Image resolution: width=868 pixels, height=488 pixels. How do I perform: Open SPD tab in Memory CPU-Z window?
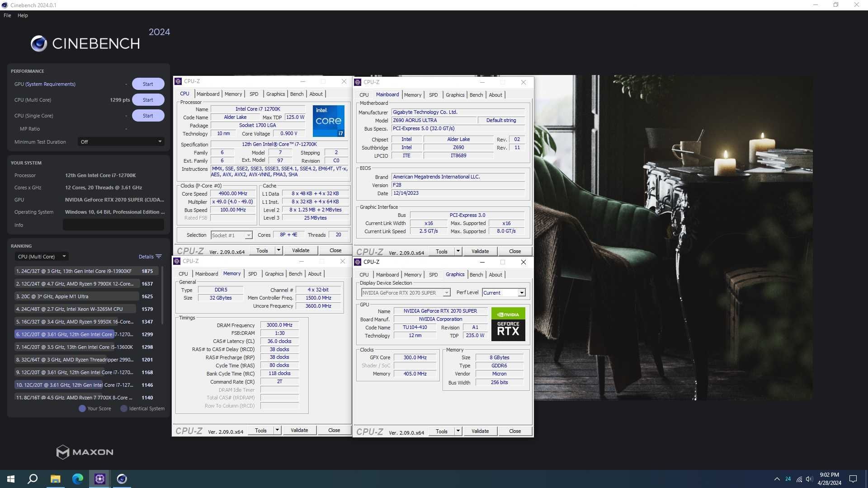[x=252, y=274]
